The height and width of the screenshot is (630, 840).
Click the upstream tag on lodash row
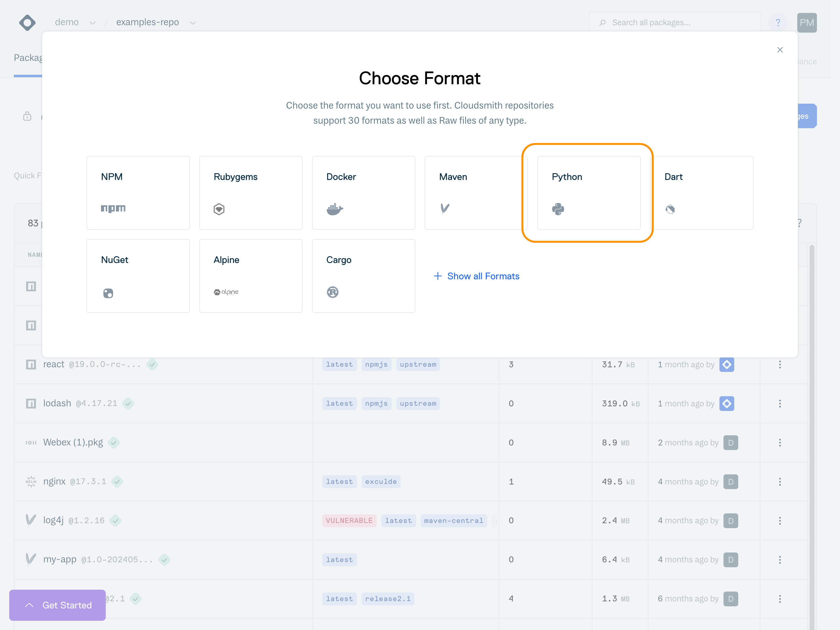[x=418, y=404]
